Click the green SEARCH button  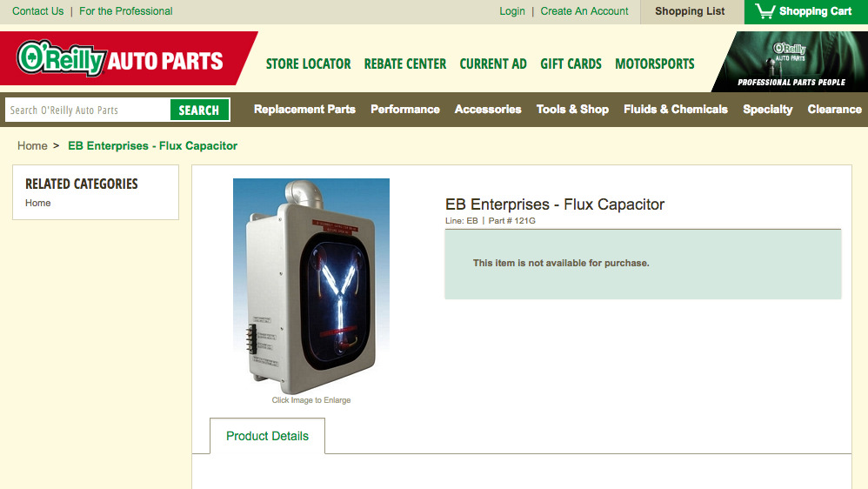coord(199,110)
